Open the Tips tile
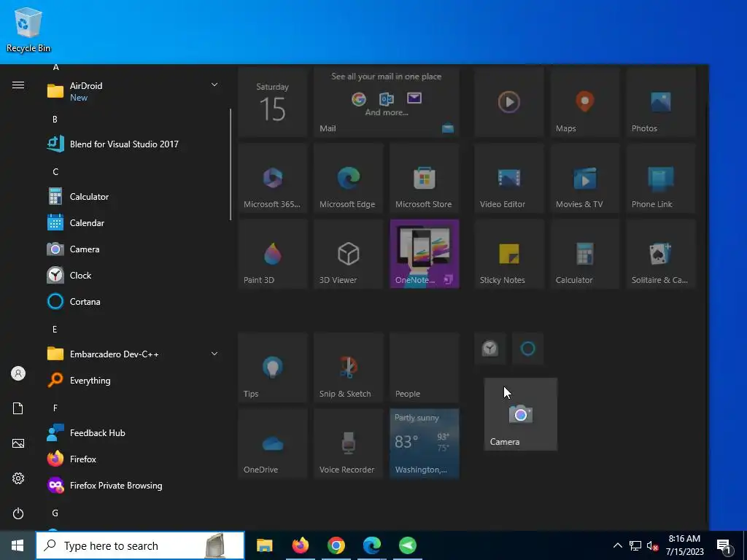 tap(273, 367)
